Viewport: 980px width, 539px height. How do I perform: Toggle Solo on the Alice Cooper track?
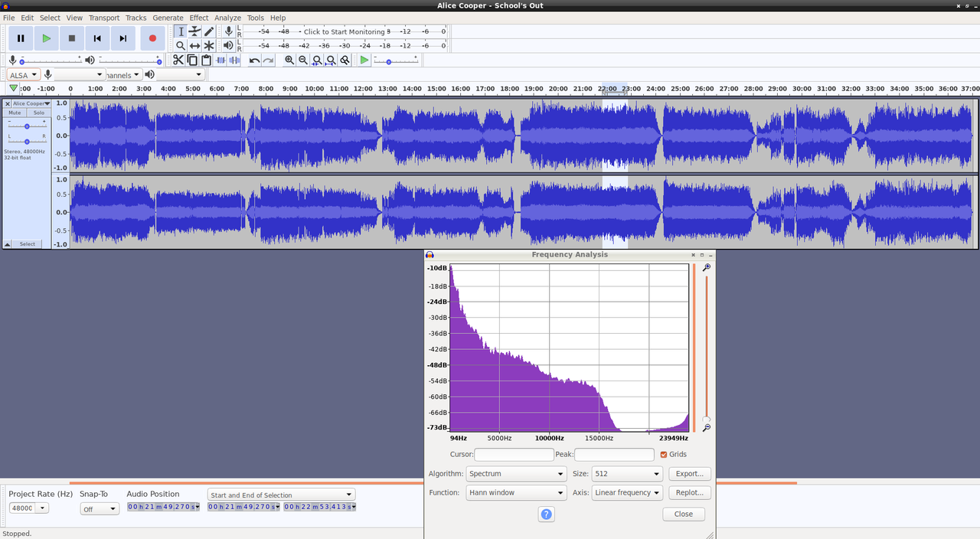38,113
